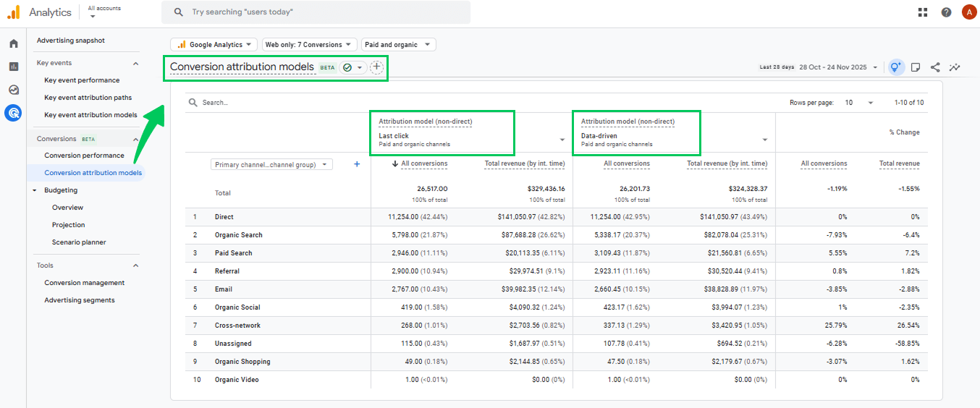The height and width of the screenshot is (408, 980).
Task: Open the Google apps grid icon
Action: pos(923,12)
